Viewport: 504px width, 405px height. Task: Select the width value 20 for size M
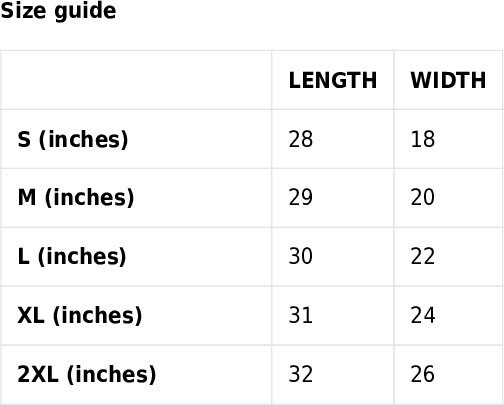click(423, 197)
